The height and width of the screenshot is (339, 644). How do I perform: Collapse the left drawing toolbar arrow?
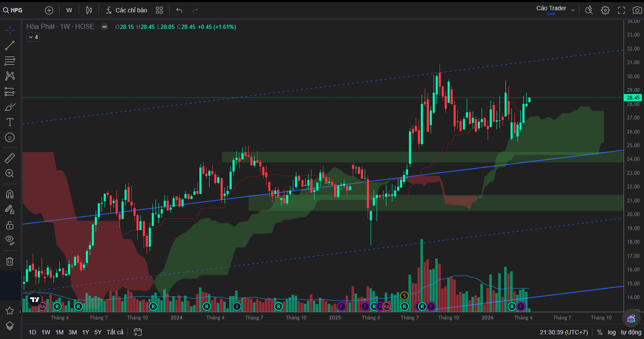click(20, 312)
